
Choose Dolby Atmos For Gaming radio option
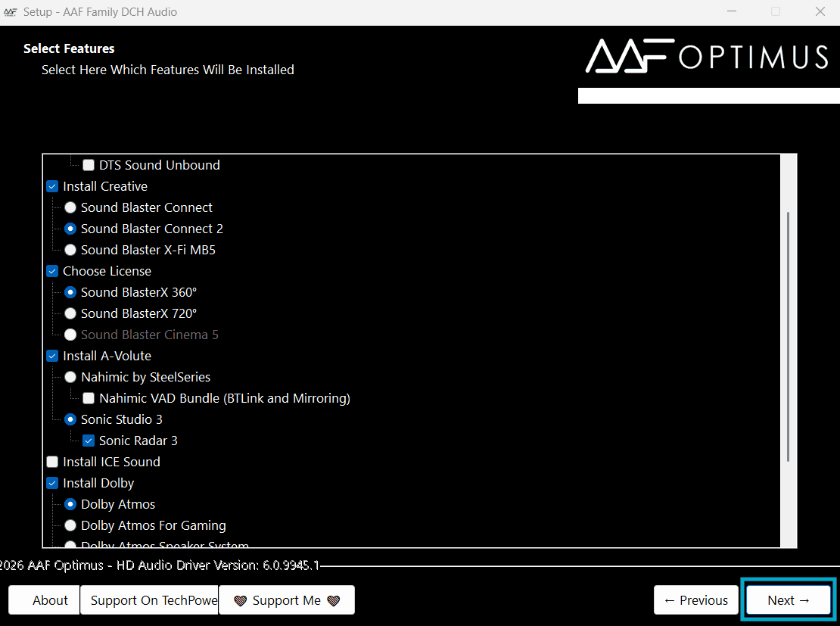pyautogui.click(x=70, y=525)
